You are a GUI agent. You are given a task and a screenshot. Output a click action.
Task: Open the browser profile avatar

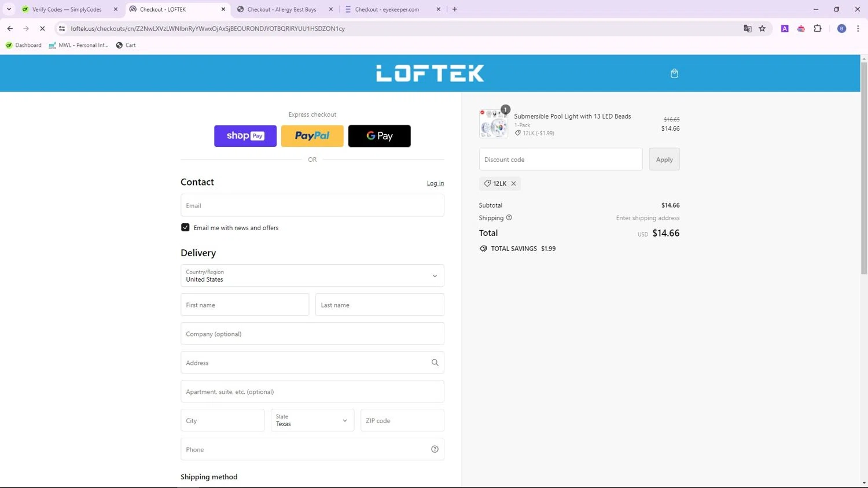point(841,28)
